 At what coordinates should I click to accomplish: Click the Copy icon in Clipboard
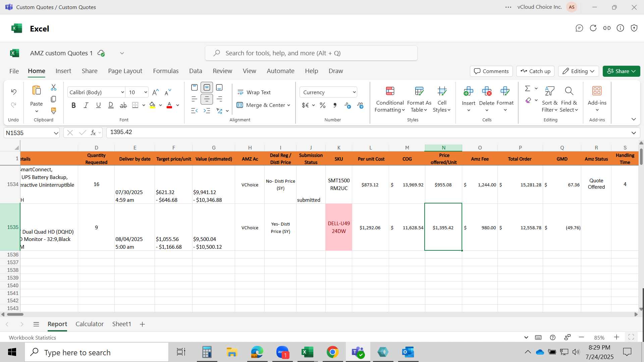[x=54, y=99]
